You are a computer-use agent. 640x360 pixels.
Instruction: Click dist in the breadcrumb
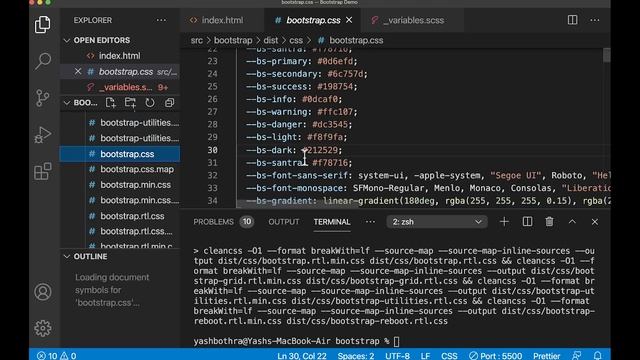tap(271, 40)
